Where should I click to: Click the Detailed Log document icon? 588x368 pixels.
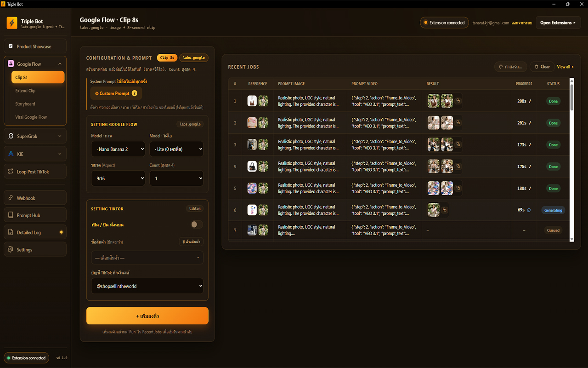tap(11, 232)
